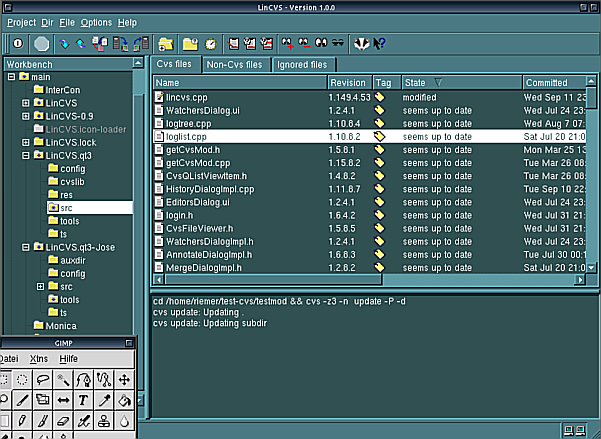Screen dimensions: 601x439
Task: Collapse the LinCVS.qt3 tree node
Action: coord(26,155)
